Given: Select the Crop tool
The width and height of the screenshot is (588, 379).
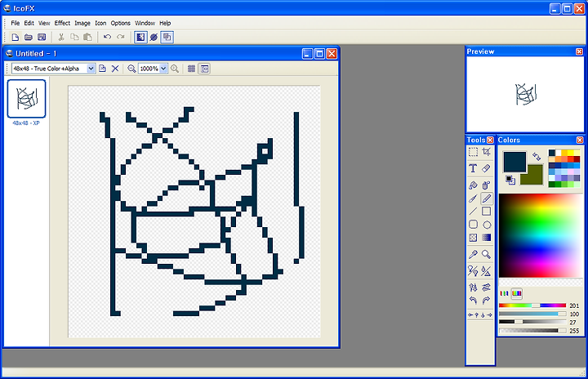Looking at the screenshot, I should pyautogui.click(x=487, y=152).
